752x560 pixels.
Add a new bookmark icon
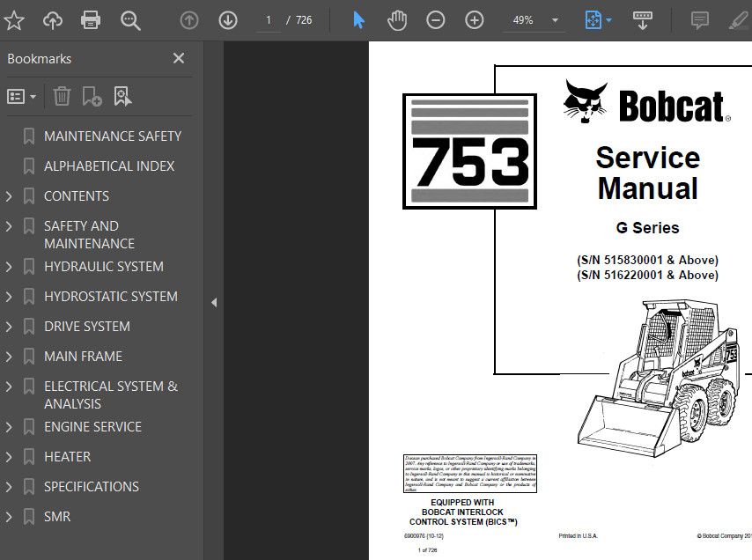(92, 96)
